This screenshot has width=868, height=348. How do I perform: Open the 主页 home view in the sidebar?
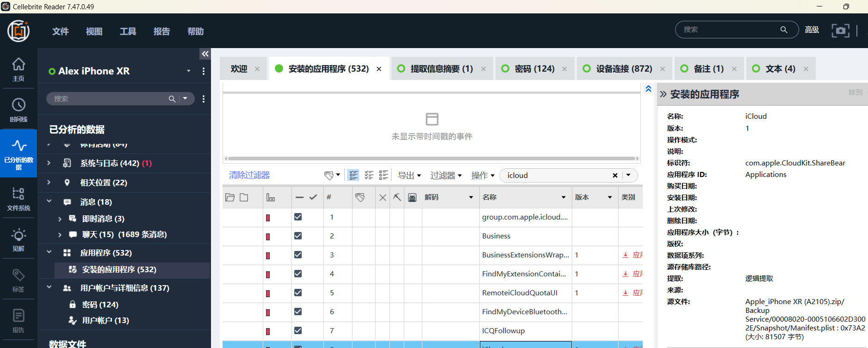point(19,69)
